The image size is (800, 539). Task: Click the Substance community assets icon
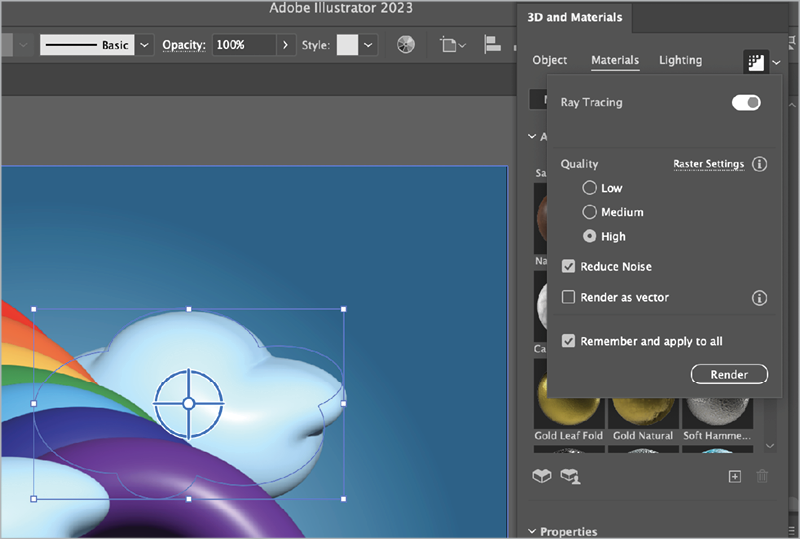(x=570, y=476)
